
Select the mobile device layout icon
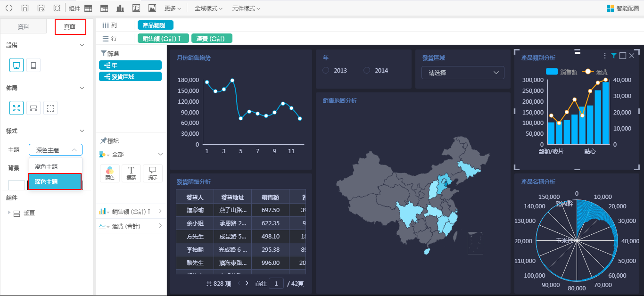click(x=33, y=66)
